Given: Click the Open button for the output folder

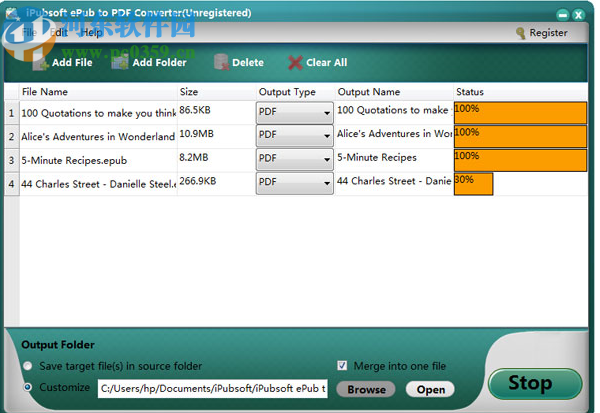Looking at the screenshot, I should click(x=430, y=389).
